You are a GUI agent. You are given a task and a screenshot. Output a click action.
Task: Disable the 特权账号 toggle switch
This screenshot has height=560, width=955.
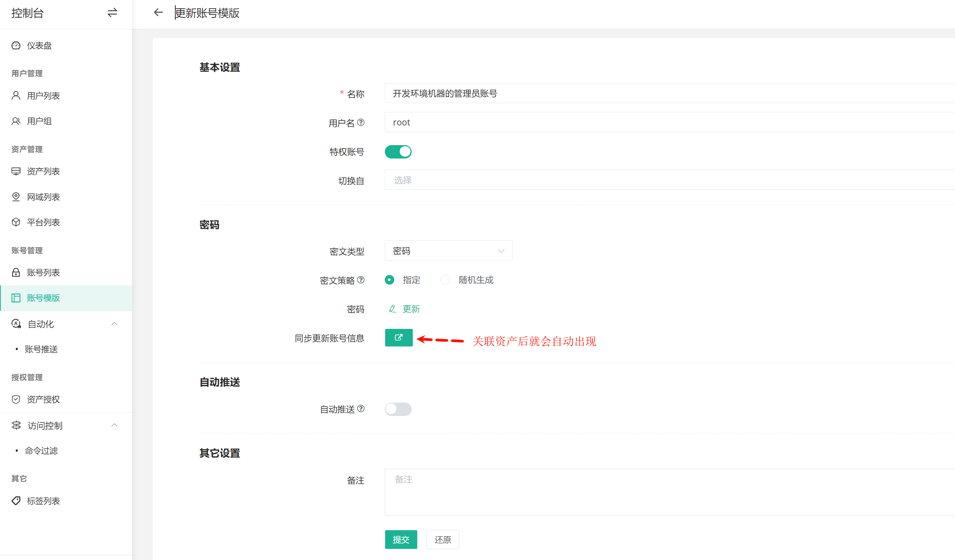tap(397, 151)
